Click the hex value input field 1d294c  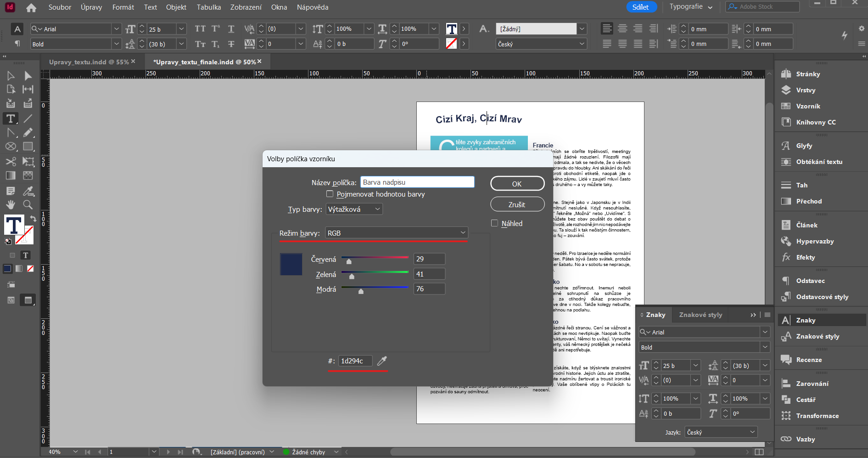(x=354, y=361)
